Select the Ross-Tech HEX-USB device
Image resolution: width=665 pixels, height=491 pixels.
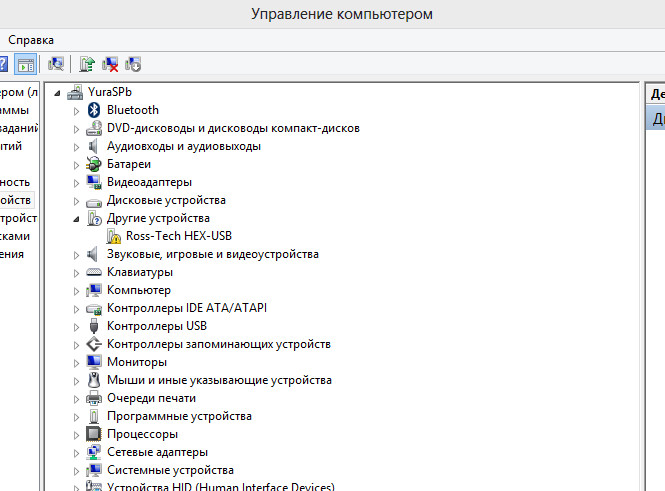pos(179,236)
